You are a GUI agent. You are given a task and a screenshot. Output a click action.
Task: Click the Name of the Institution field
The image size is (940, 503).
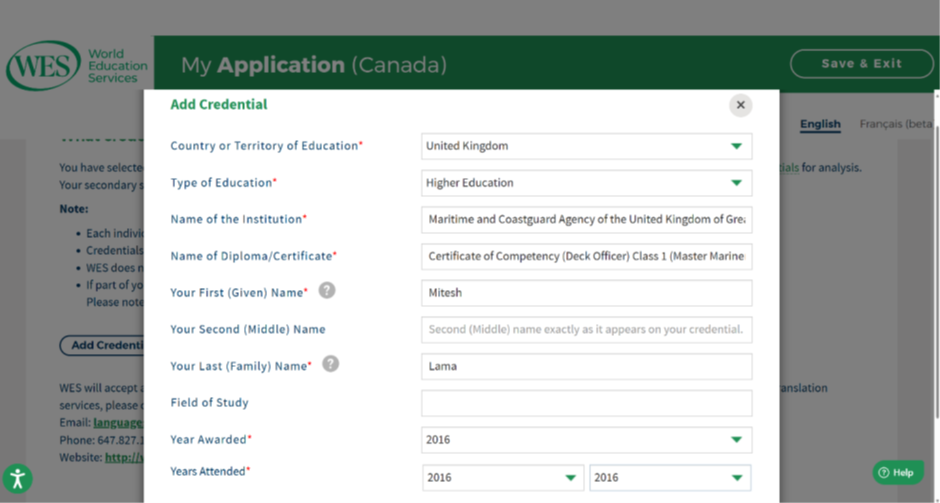coord(586,219)
